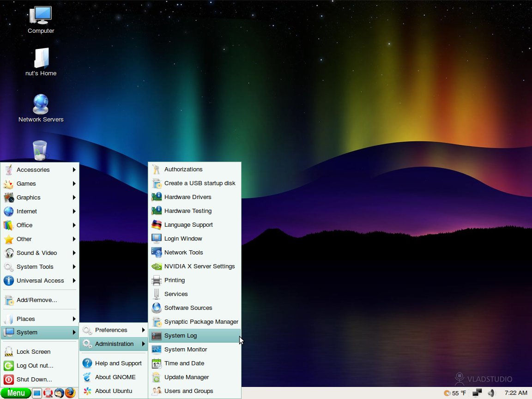The image size is (532, 399).
Task: Open the Graphics submenu
Action: pos(40,198)
